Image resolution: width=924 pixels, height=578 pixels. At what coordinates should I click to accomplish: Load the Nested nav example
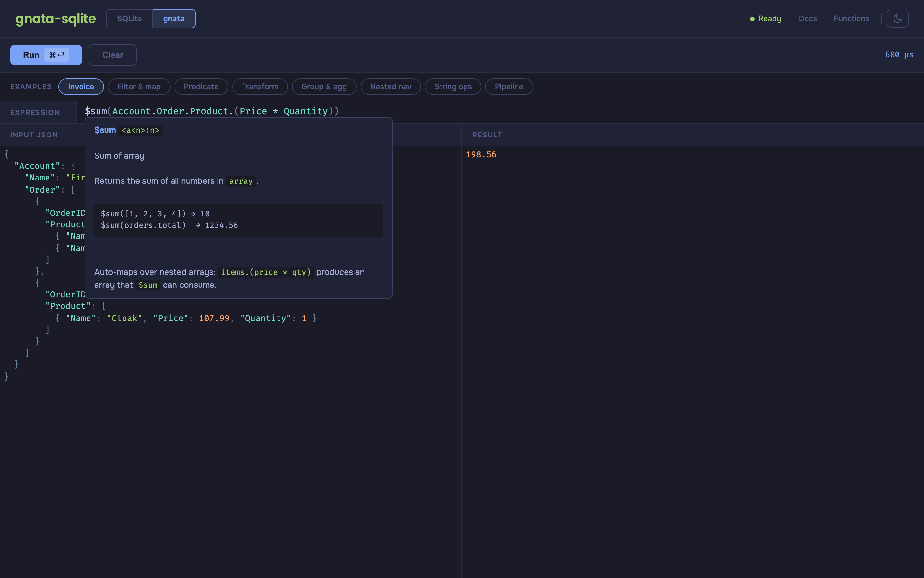[x=390, y=87]
